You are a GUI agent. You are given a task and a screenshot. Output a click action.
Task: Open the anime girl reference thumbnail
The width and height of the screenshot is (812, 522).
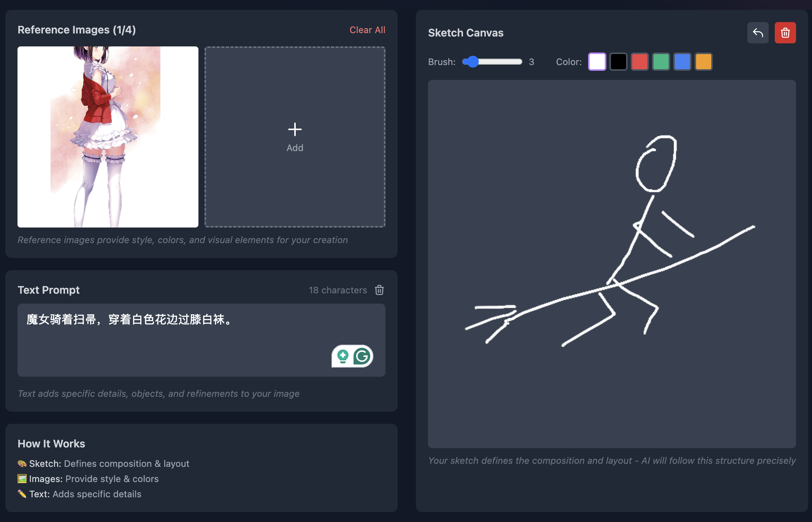[x=108, y=137]
